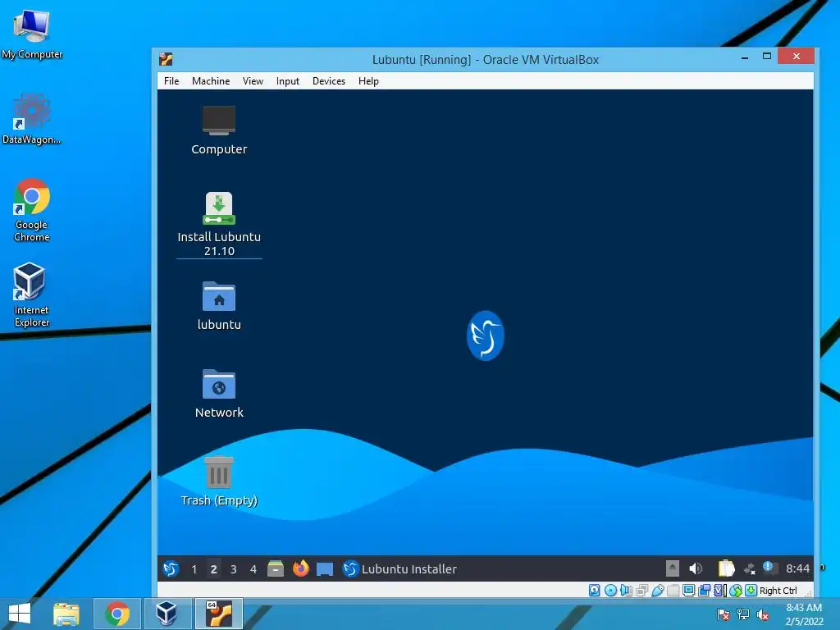Click the volume speaker icon in Lubuntu tray
840x630 pixels.
click(696, 568)
